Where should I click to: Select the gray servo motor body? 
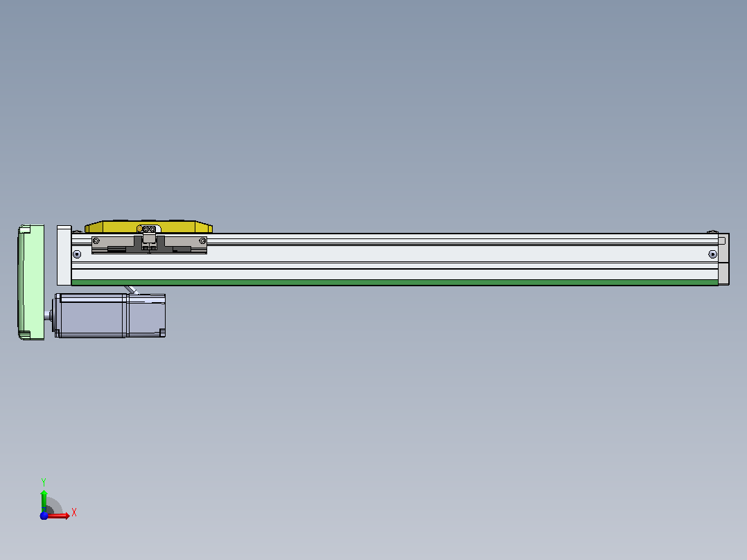(91, 315)
